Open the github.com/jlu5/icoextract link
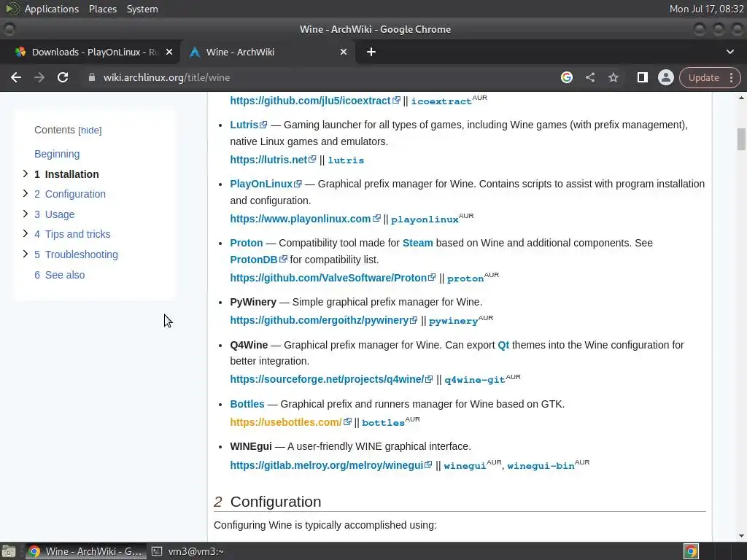 [315, 101]
